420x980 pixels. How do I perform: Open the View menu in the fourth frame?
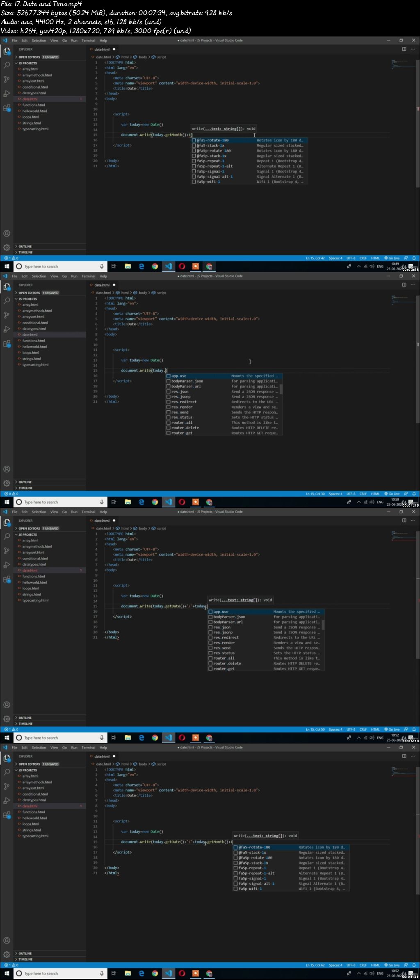coord(54,748)
